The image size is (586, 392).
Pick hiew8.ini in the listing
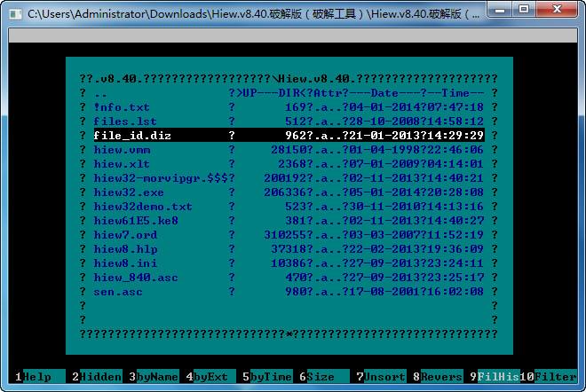tap(289, 263)
